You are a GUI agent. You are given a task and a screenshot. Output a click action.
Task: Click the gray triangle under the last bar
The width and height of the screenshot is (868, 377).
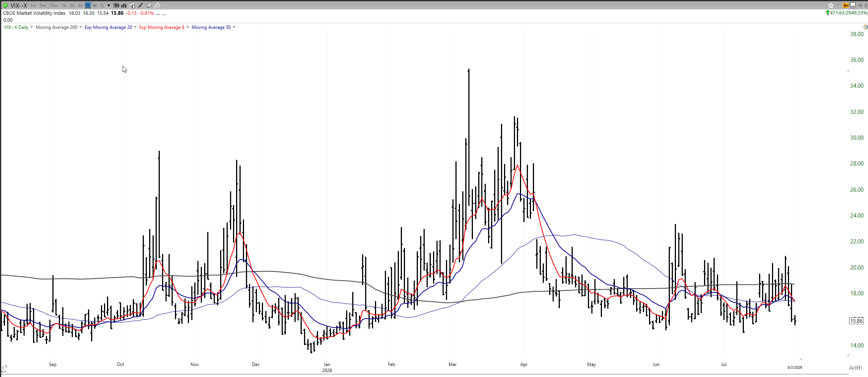click(x=800, y=359)
